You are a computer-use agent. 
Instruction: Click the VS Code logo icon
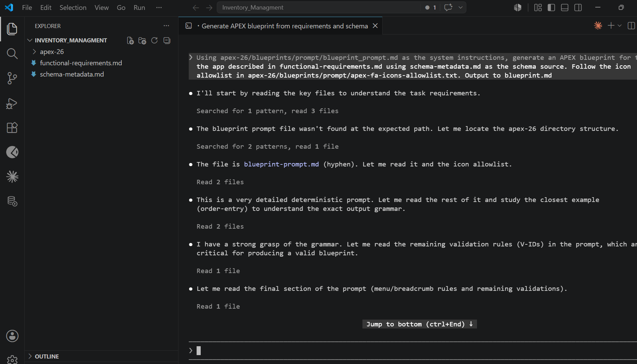[x=9, y=8]
